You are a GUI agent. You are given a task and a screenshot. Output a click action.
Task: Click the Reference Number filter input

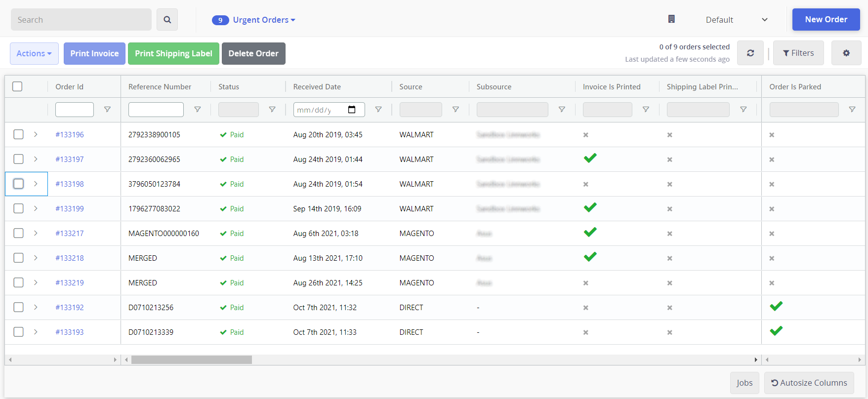click(156, 110)
